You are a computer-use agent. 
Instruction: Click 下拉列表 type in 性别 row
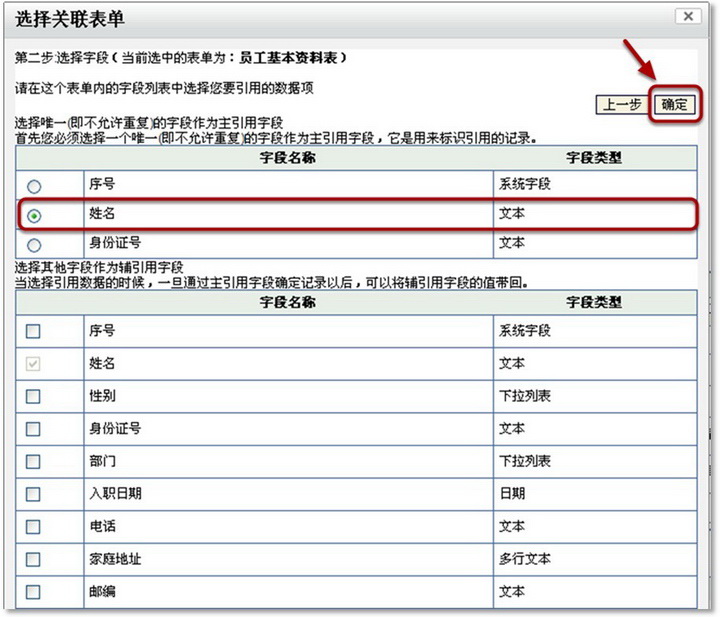(x=525, y=396)
